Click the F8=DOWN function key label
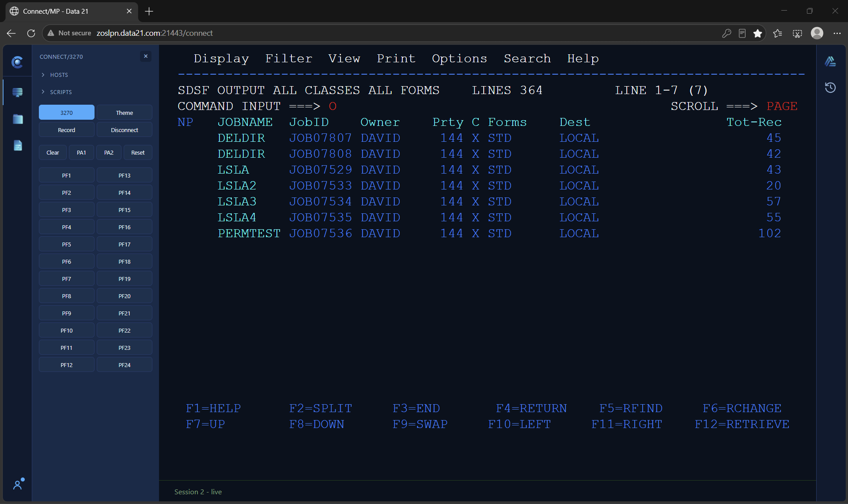848x504 pixels. click(317, 424)
